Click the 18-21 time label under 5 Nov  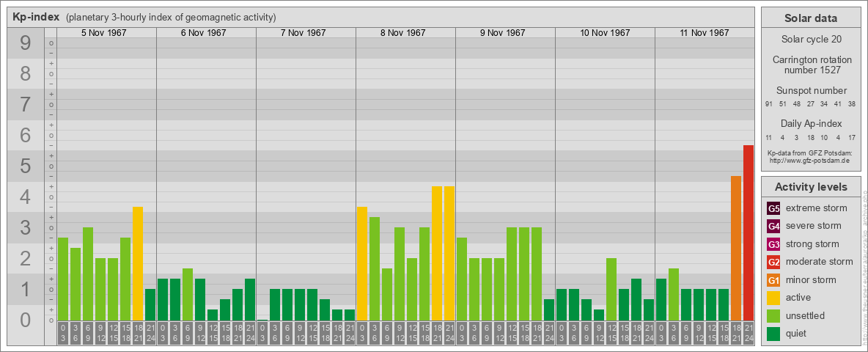tap(138, 334)
